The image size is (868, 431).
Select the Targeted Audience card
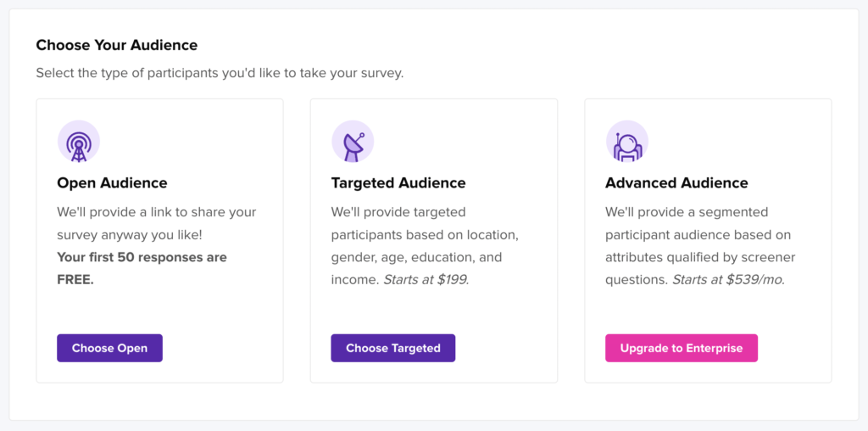click(x=434, y=241)
